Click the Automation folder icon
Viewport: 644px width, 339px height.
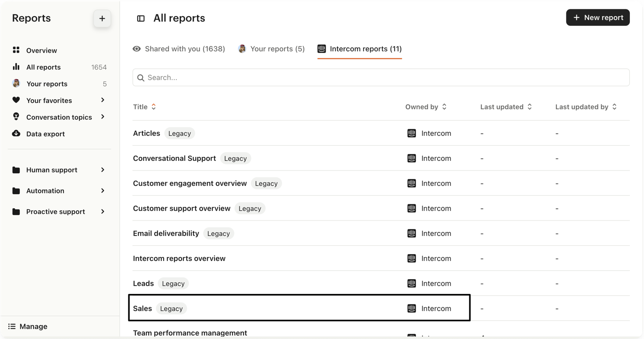tap(16, 191)
